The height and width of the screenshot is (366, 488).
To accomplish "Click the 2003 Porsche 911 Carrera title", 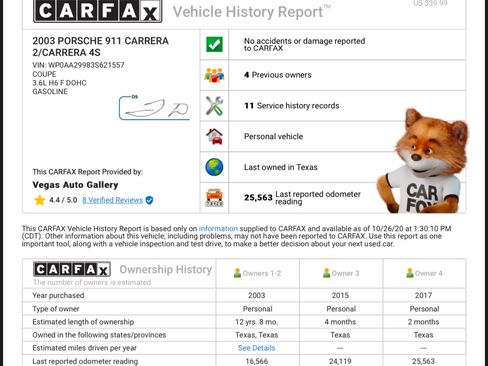I will [x=100, y=47].
